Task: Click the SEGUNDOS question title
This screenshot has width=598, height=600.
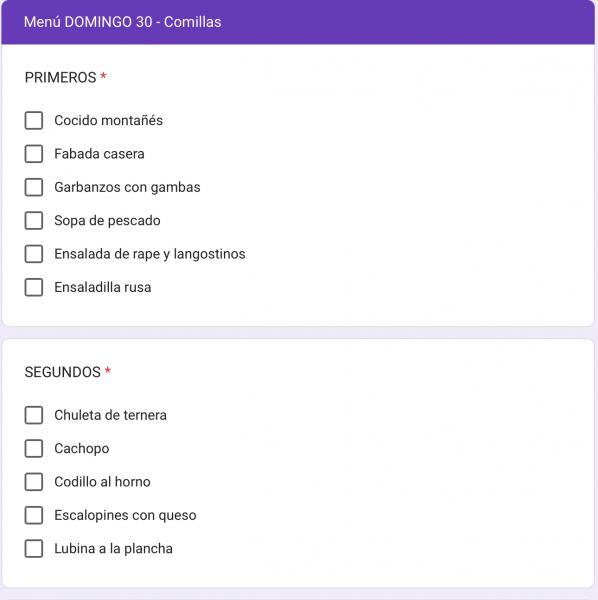Action: tap(63, 372)
